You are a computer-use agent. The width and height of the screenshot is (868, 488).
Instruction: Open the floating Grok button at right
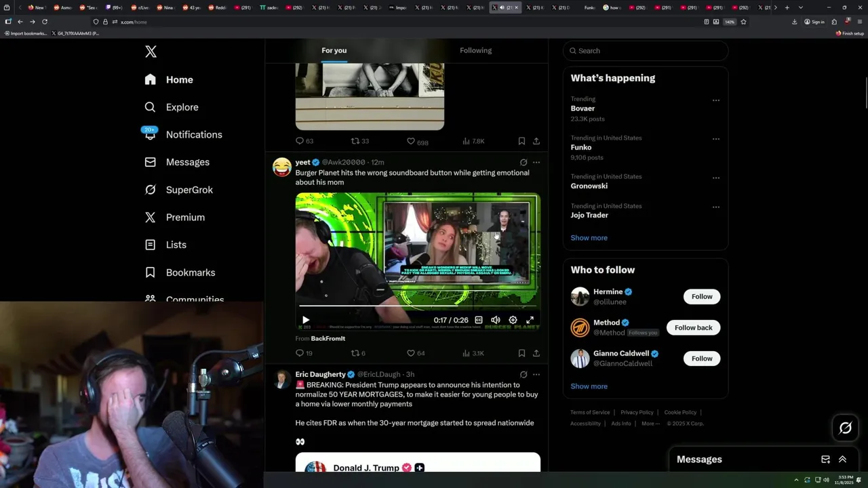click(846, 428)
